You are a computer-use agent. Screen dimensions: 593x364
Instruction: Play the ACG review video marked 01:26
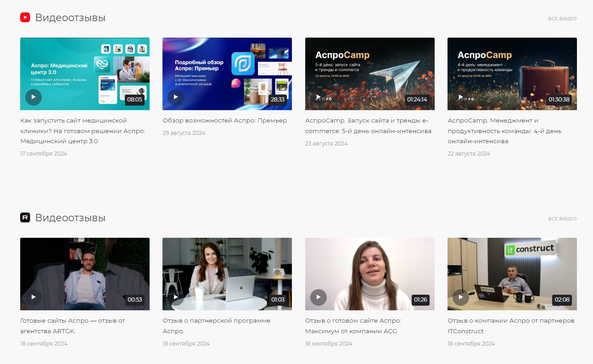(319, 297)
